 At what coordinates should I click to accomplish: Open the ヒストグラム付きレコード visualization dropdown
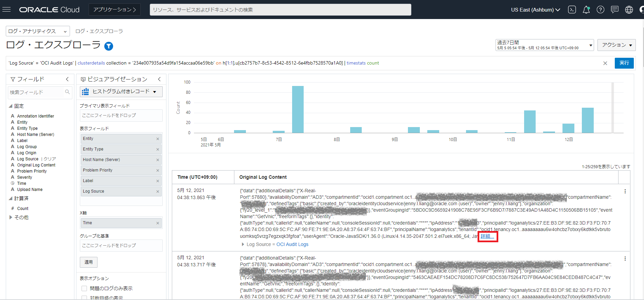pyautogui.click(x=121, y=91)
